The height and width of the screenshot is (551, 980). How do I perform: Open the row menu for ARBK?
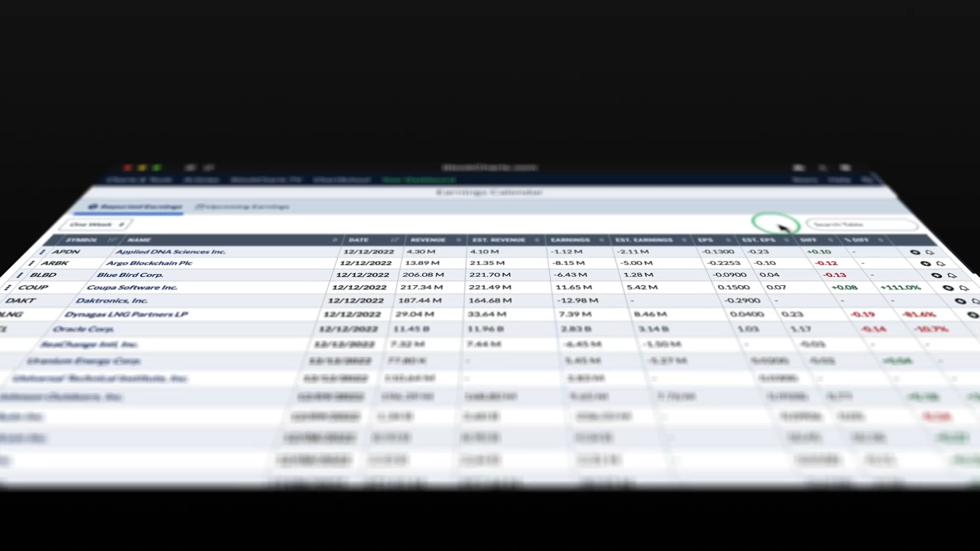[x=31, y=263]
